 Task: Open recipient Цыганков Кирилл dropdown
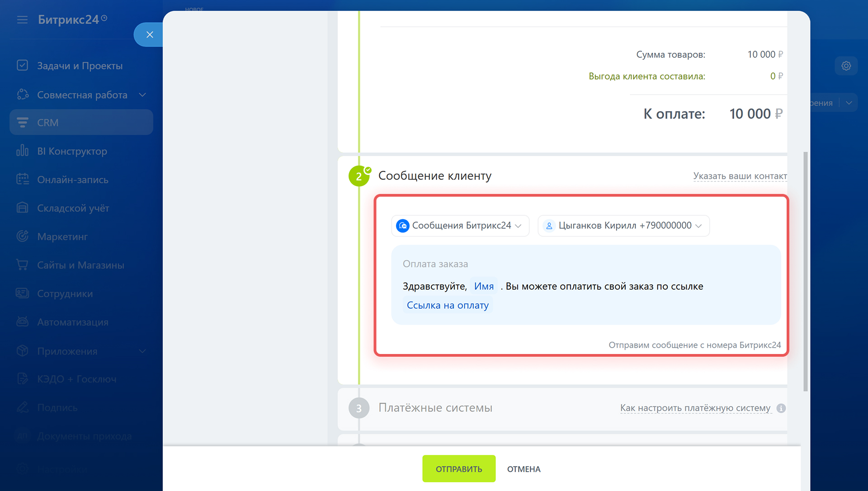coord(623,226)
